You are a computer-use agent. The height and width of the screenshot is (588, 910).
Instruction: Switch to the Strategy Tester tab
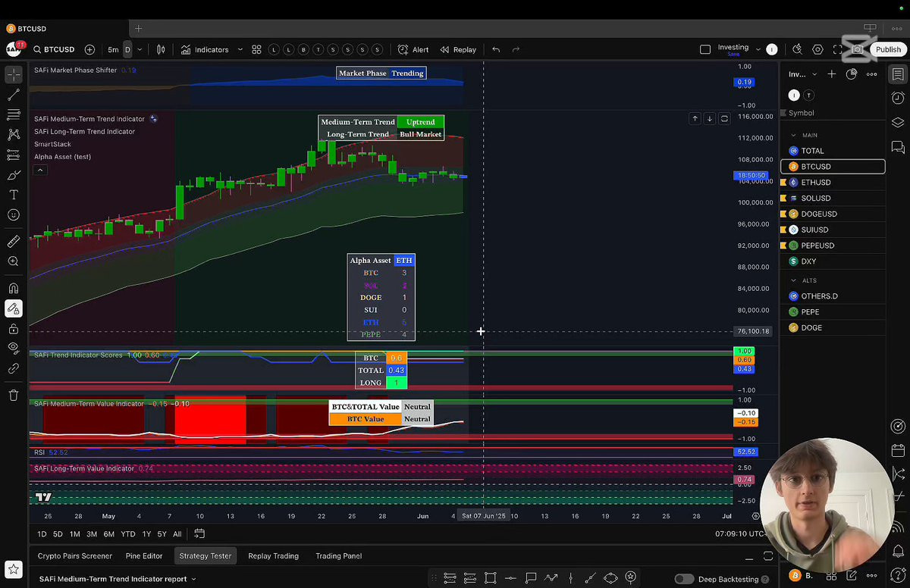206,556
